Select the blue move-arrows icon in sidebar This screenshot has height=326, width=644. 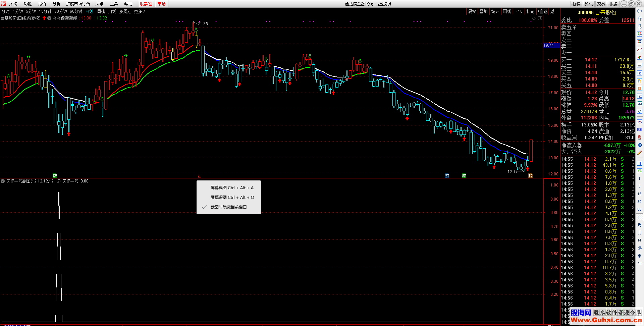[640, 145]
